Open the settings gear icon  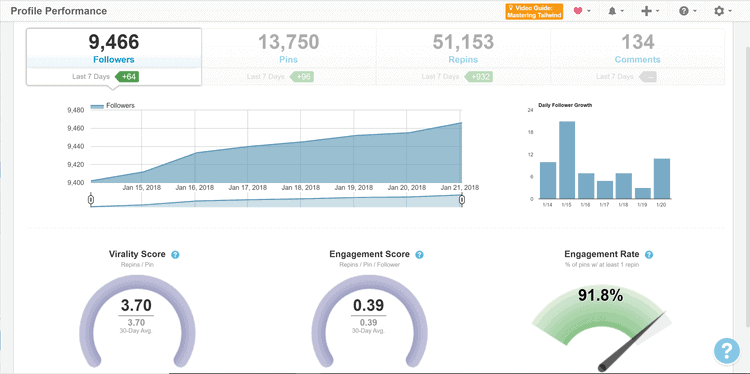click(719, 11)
